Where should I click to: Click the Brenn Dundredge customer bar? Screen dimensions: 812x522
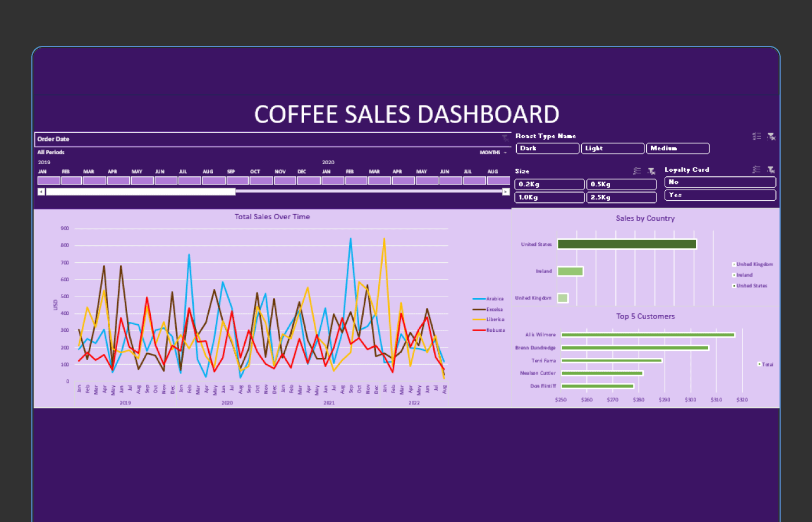pyautogui.click(x=635, y=347)
